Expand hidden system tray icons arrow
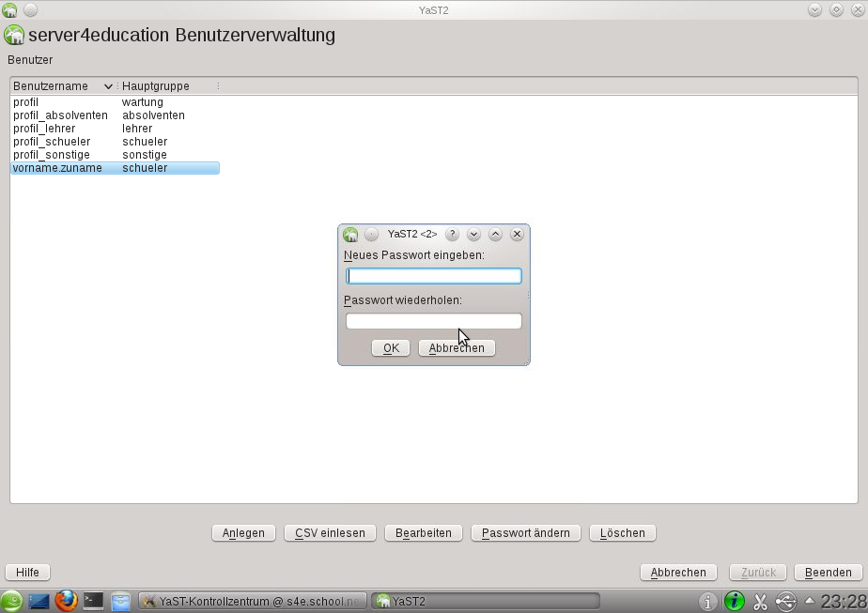 click(810, 601)
